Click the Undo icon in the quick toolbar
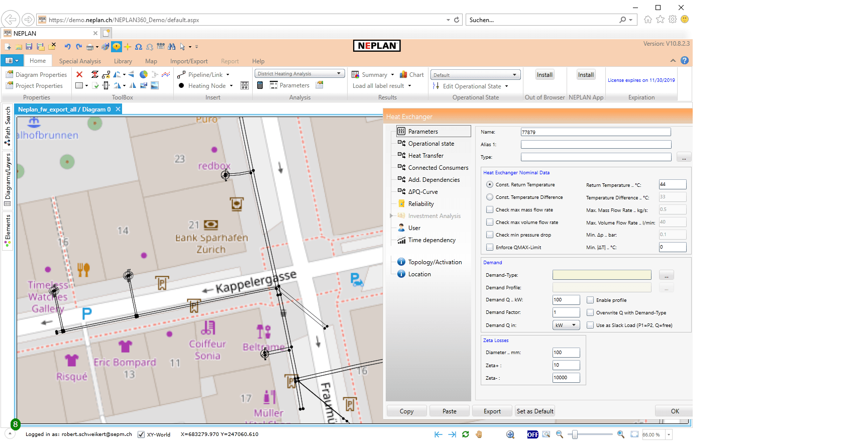This screenshot has width=868, height=441. click(x=67, y=47)
